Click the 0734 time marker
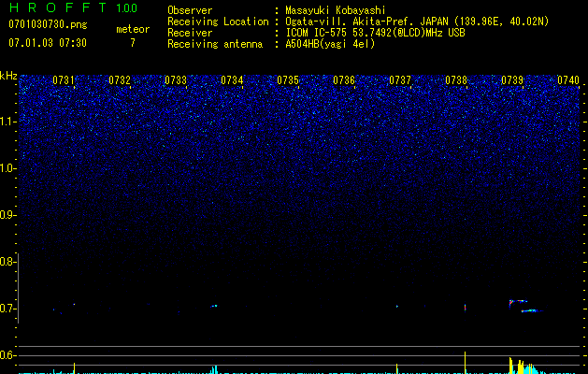Viewport: 588px width, 374px height. point(232,80)
